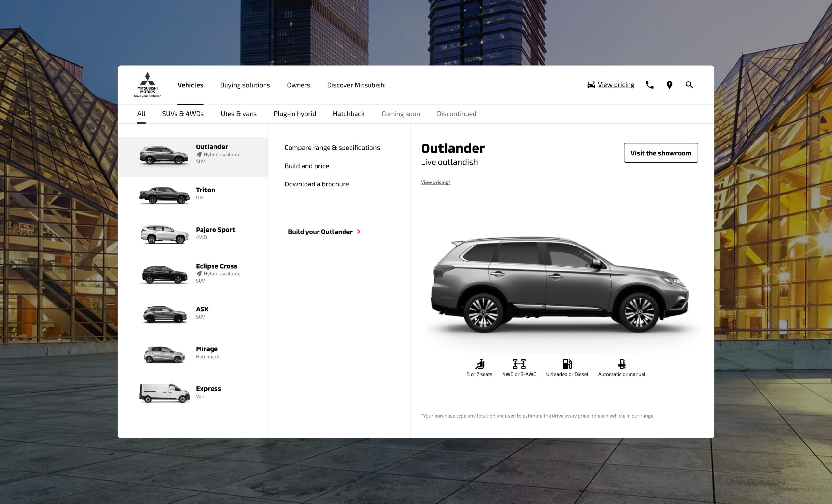Select the Express van thumbnail
The height and width of the screenshot is (504, 832).
point(164,393)
